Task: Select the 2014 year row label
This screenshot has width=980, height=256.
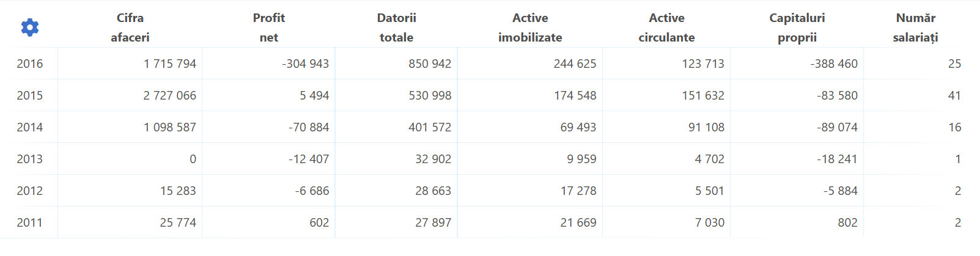Action: [30, 127]
